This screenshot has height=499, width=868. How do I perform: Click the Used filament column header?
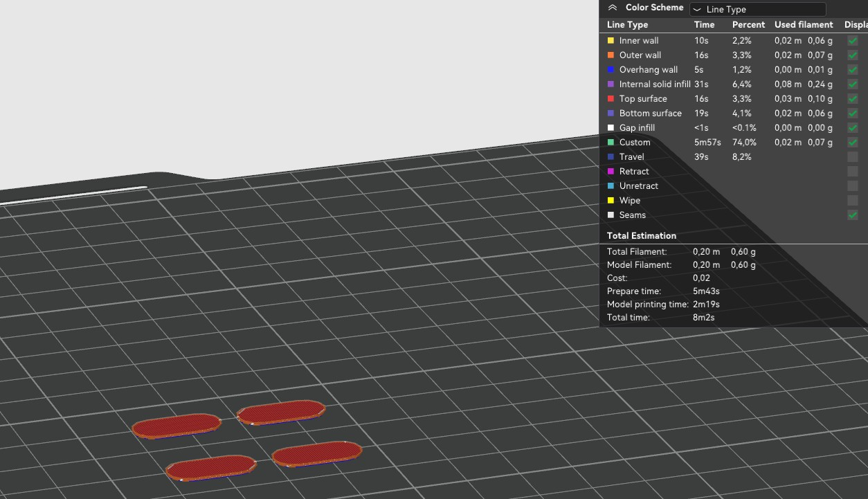point(804,25)
